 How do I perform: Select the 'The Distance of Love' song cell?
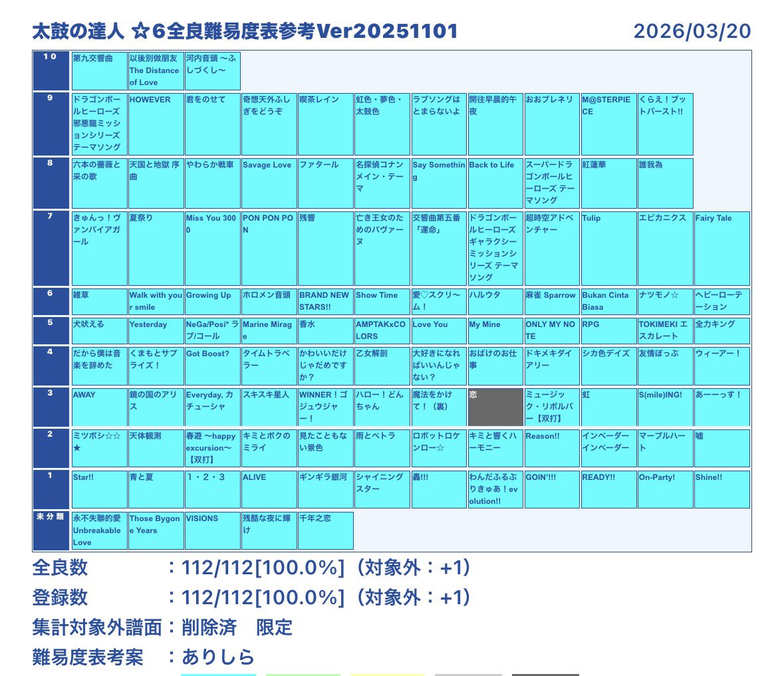[156, 71]
